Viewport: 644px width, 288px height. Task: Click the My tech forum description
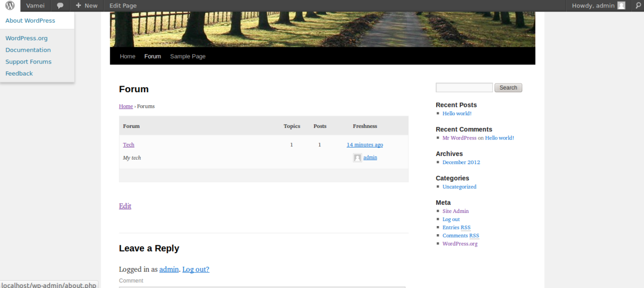[132, 158]
